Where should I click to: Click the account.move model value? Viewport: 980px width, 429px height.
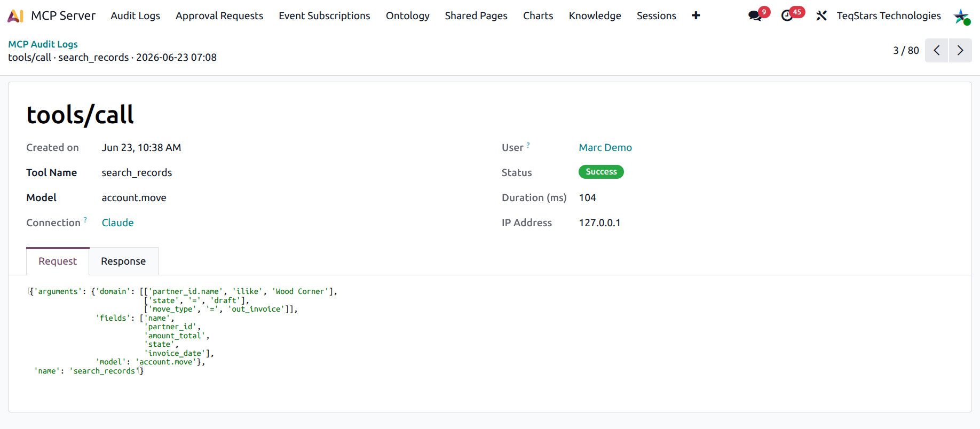click(x=134, y=197)
